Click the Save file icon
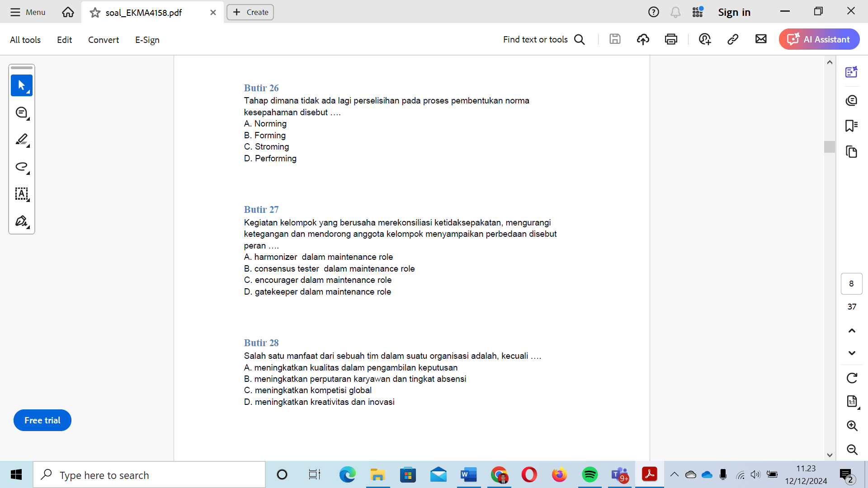 tap(615, 39)
